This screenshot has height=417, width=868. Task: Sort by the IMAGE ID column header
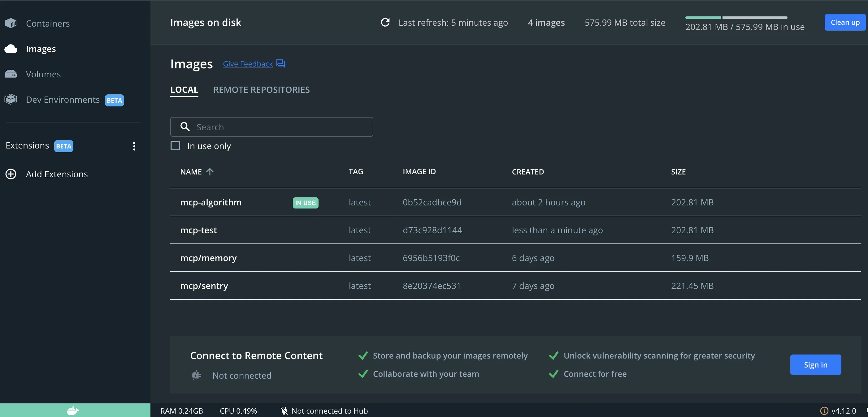click(x=419, y=172)
